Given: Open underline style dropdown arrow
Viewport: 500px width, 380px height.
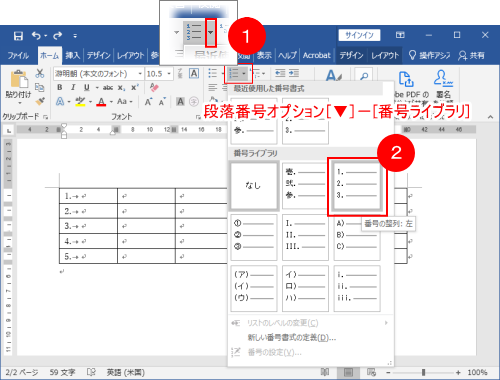Looking at the screenshot, I should tap(97, 88).
